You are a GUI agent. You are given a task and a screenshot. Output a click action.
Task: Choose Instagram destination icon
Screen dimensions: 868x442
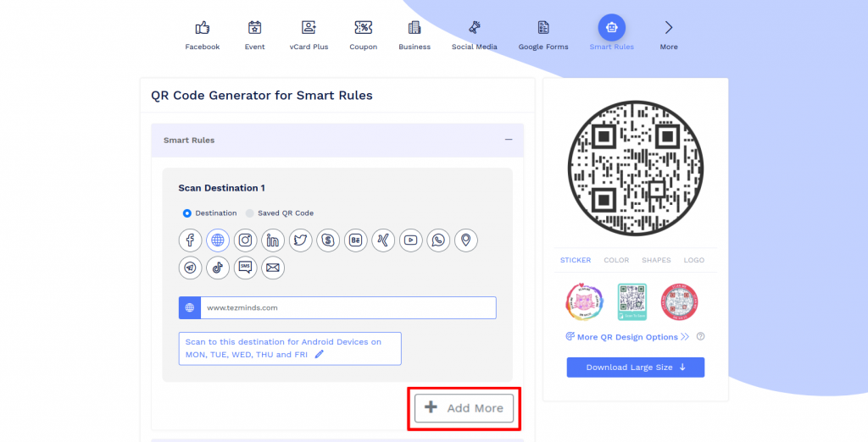pyautogui.click(x=245, y=240)
